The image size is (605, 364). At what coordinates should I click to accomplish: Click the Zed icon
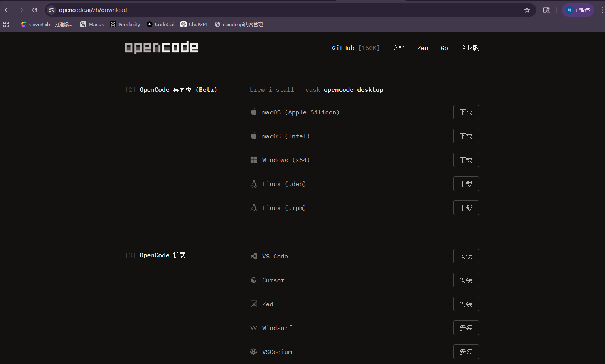[254, 304]
